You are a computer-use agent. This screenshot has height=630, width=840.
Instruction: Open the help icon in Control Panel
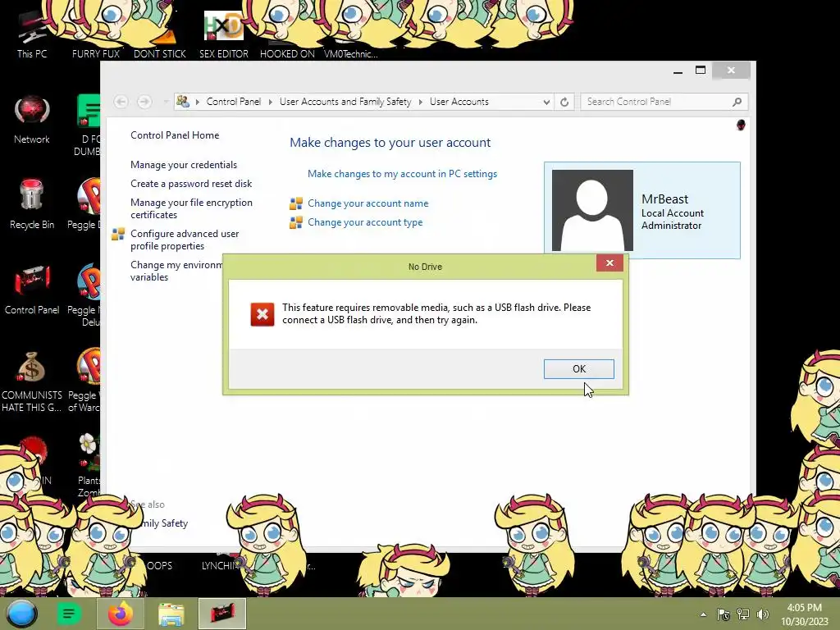click(x=741, y=126)
